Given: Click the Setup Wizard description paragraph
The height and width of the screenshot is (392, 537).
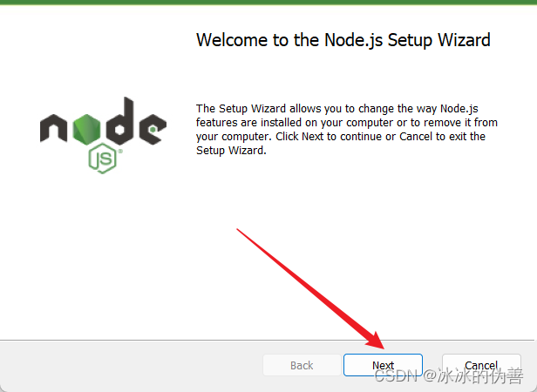Looking at the screenshot, I should point(347,130).
